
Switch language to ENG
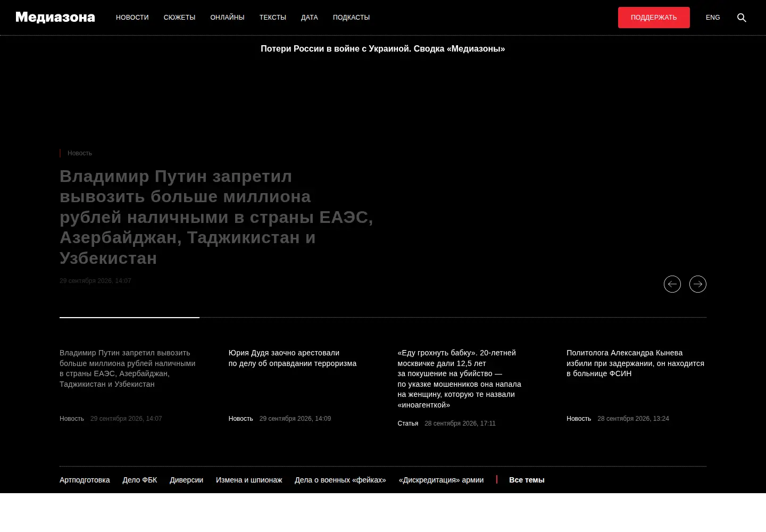713,18
